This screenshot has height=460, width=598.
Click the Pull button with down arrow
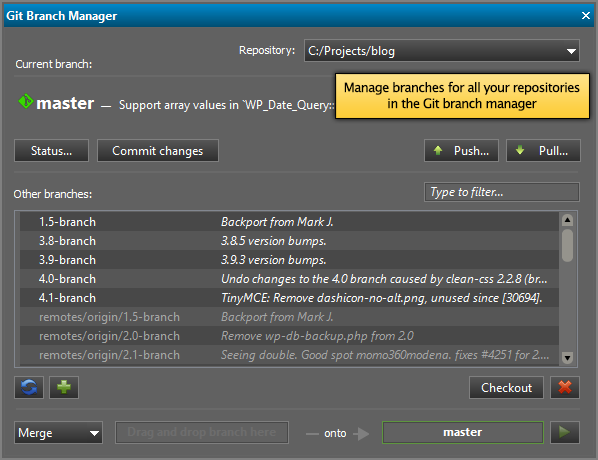[543, 151]
